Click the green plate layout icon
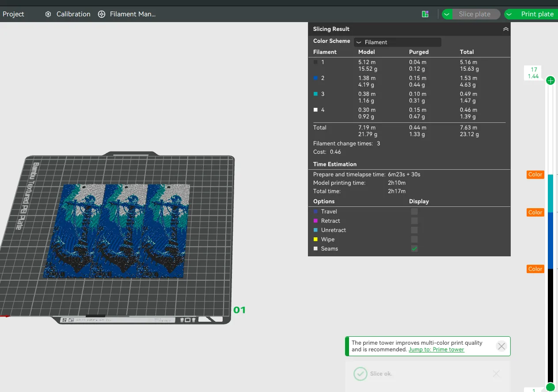Screen dimensions: 558x392 pyautogui.click(x=425, y=14)
